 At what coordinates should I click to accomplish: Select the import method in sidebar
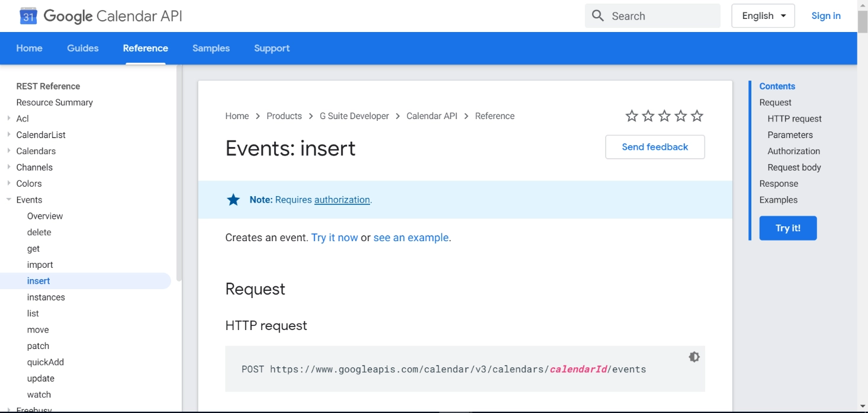[40, 265]
